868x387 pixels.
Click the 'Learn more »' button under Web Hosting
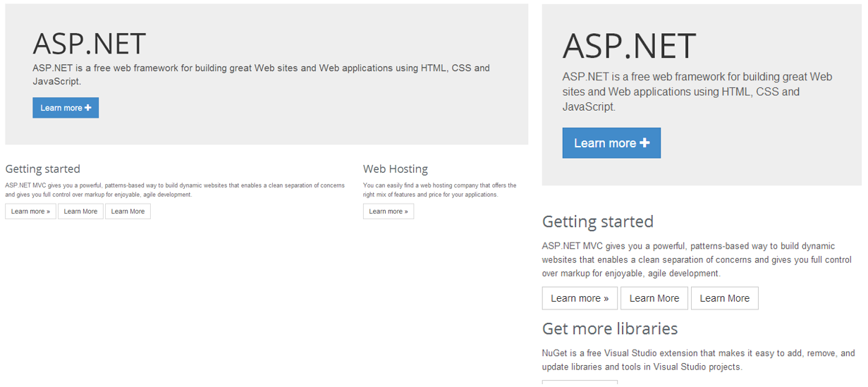[x=388, y=211]
